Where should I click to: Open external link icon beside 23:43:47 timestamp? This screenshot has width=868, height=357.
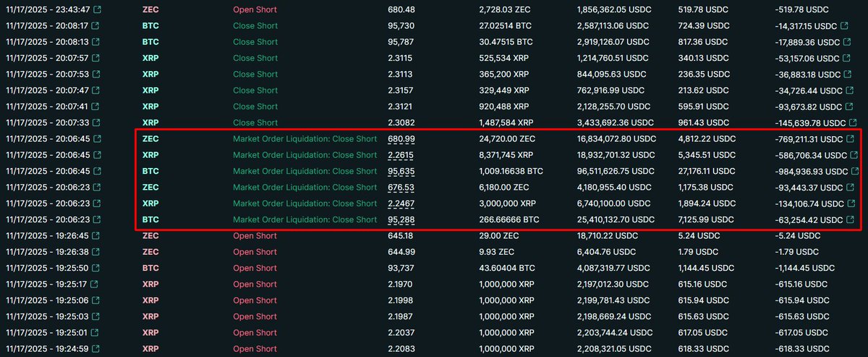pyautogui.click(x=97, y=10)
